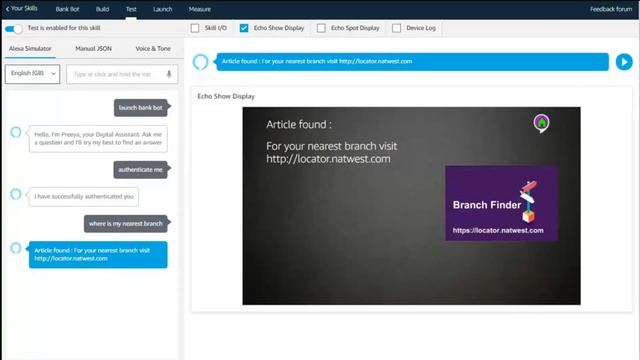
Task: Select the Alexa Simulator tab
Action: pos(30,49)
